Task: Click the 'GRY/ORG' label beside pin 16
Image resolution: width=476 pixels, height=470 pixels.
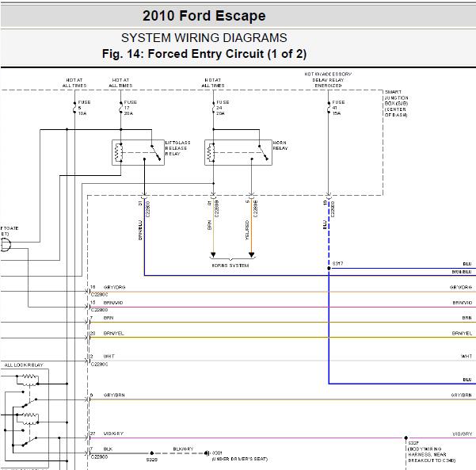Action: pos(114,287)
